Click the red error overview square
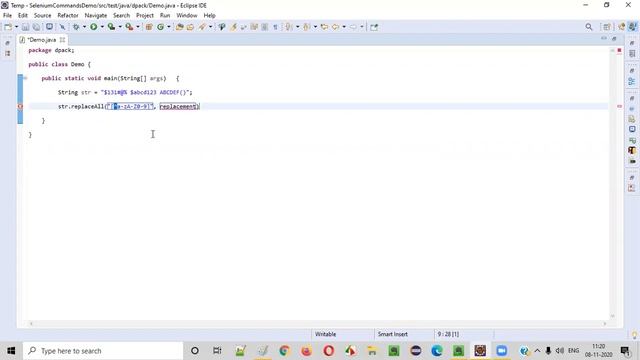640x360 pixels. [x=619, y=51]
